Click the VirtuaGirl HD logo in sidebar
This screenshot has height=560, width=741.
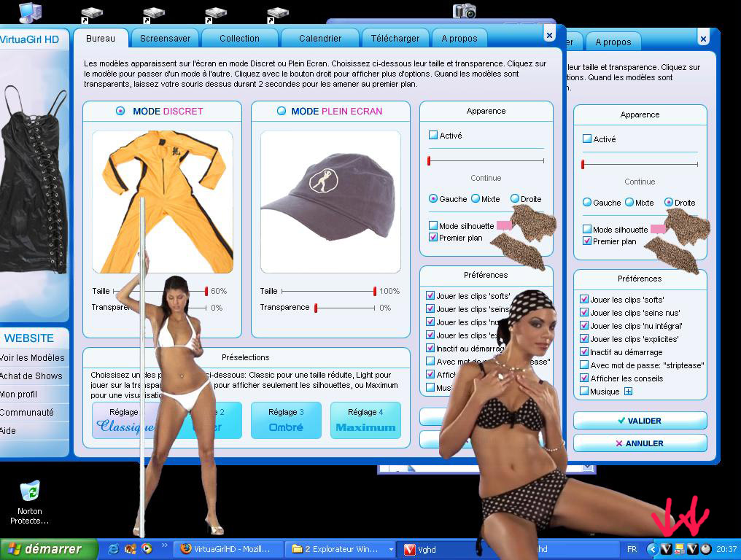(x=30, y=39)
